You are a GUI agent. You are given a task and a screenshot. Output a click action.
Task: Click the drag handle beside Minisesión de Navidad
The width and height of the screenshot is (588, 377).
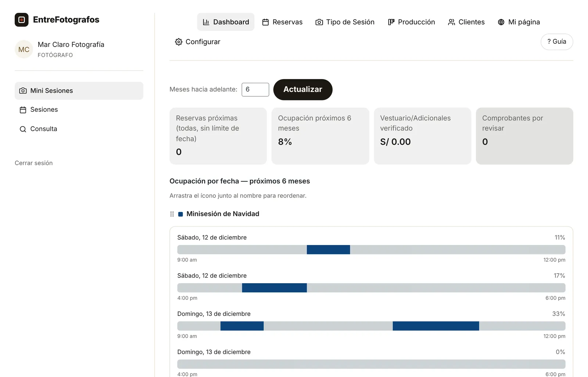coord(172,214)
